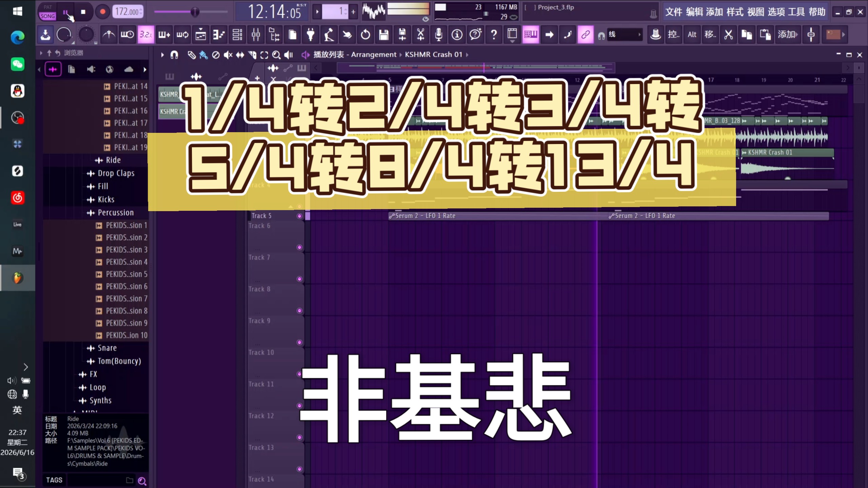Image resolution: width=868 pixels, height=488 pixels.
Task: Select the Slice tool in playlist
Action: (252, 55)
